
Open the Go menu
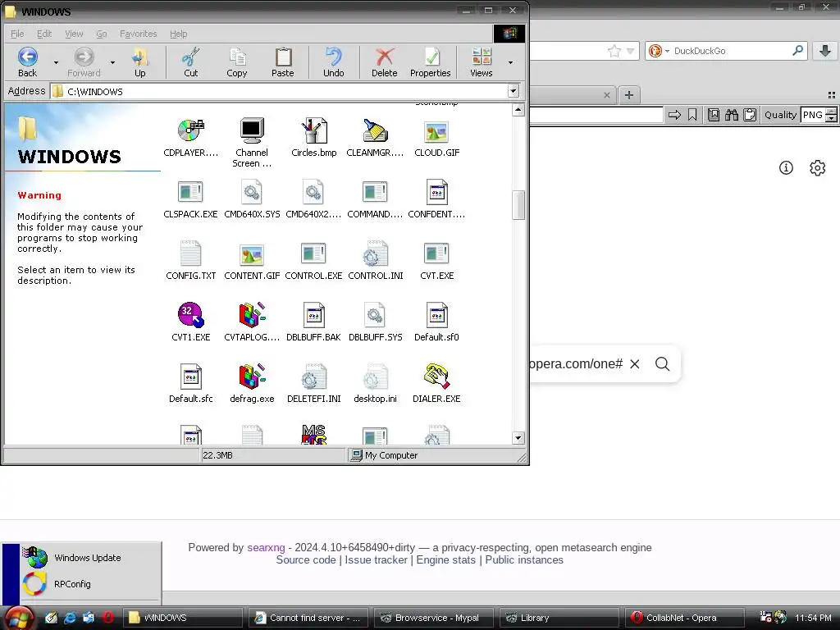click(x=101, y=34)
